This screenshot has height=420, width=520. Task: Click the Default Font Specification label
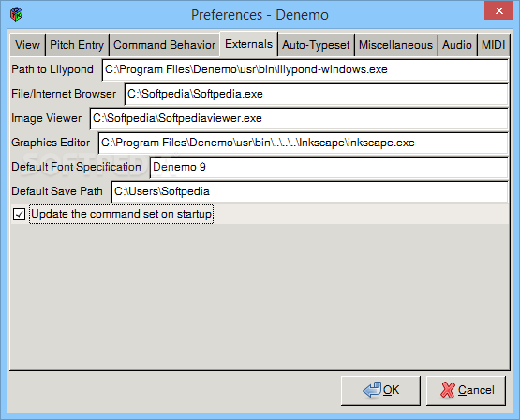point(76,167)
